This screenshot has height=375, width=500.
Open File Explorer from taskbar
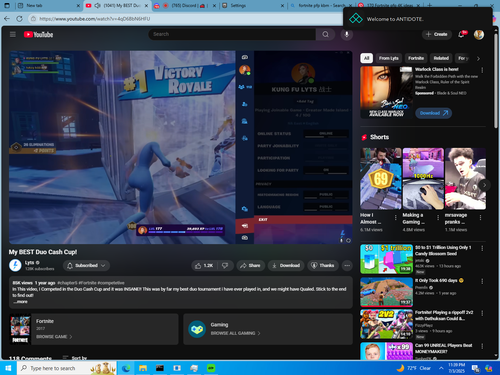tap(143, 368)
